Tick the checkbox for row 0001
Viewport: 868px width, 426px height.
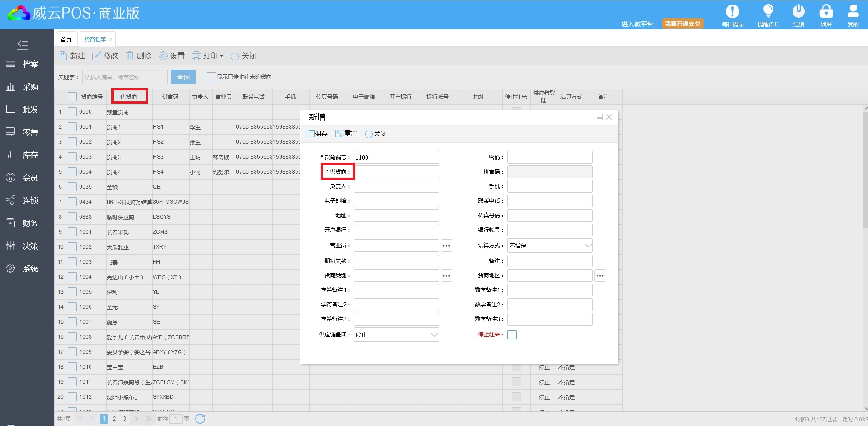(x=72, y=127)
